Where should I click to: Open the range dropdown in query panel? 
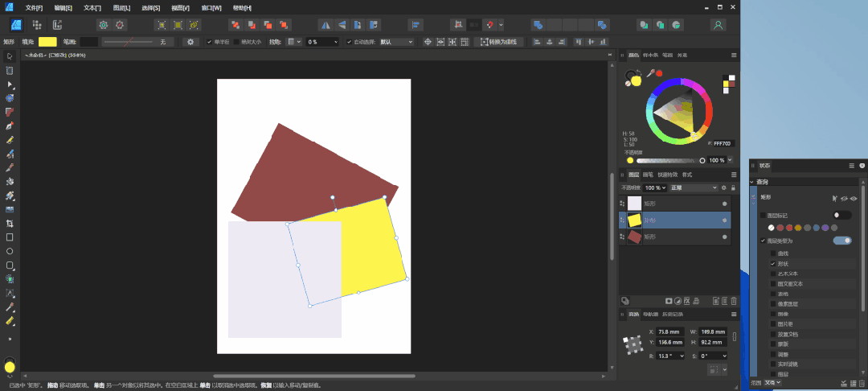point(772,382)
